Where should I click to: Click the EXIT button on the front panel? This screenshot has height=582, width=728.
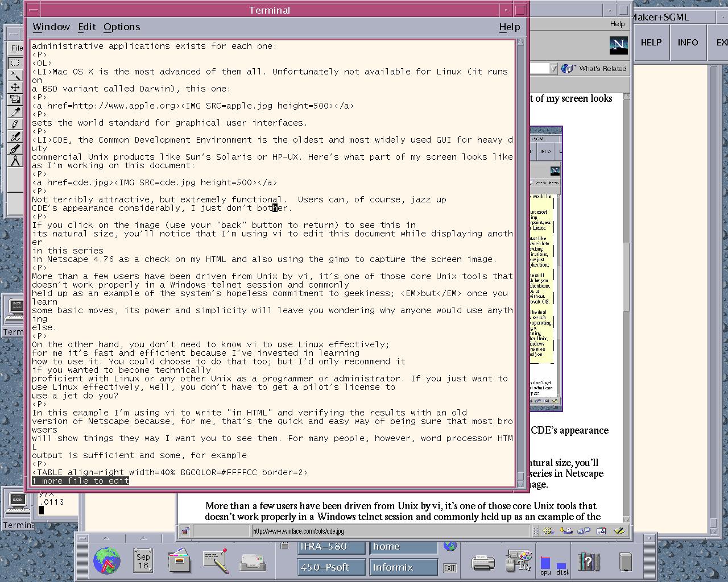click(x=450, y=568)
